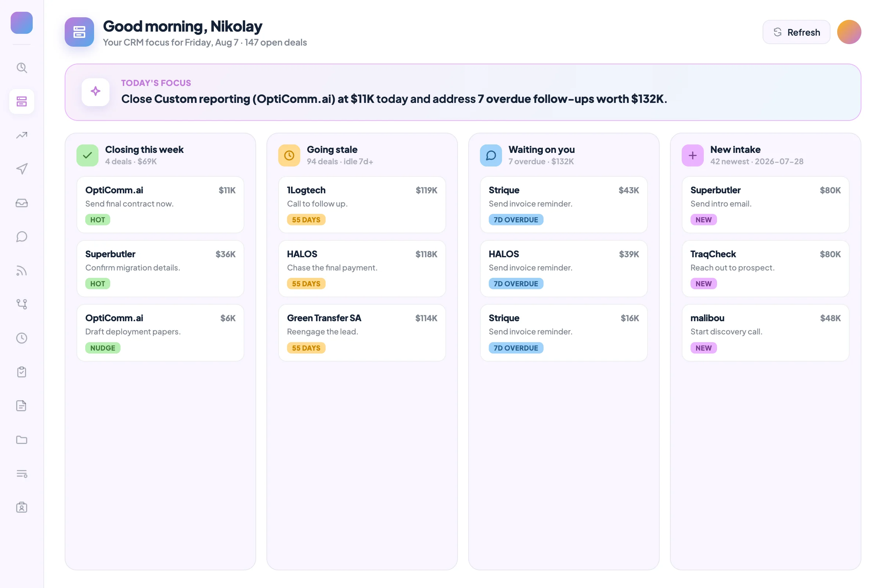This screenshot has width=882, height=588.
Task: Open the search icon in the sidebar
Action: tap(22, 68)
